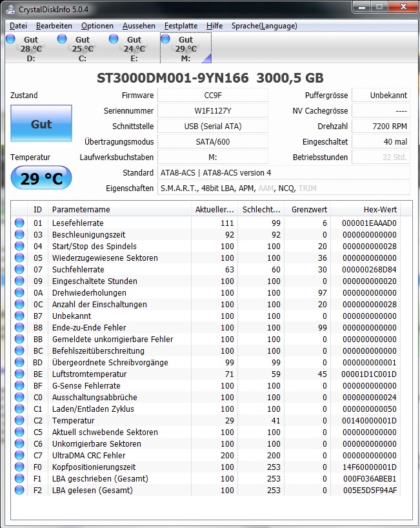The width and height of the screenshot is (420, 528).
Task: Select drive D: tab at 28 °C
Action: [x=31, y=48]
